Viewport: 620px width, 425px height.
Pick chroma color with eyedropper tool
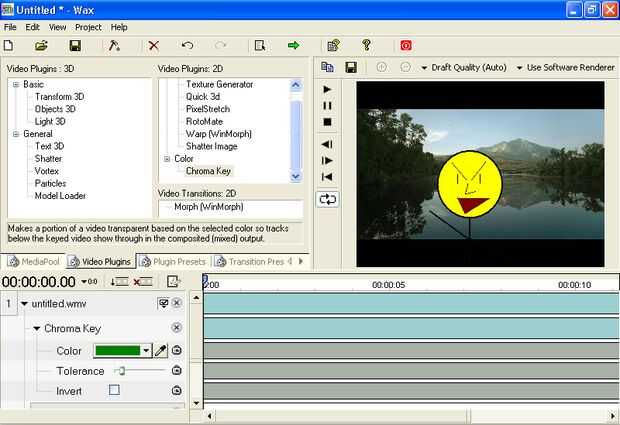[x=160, y=350]
